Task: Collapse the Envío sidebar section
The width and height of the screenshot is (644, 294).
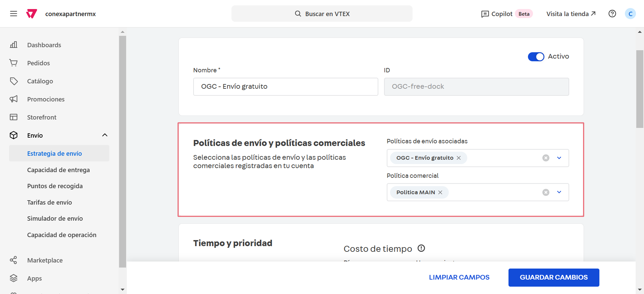Action: point(105,135)
